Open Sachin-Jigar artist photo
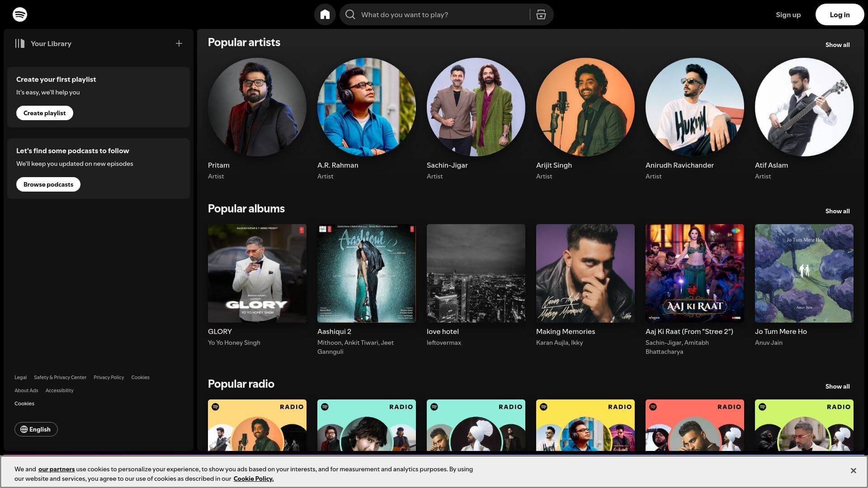The image size is (868, 488). [476, 107]
